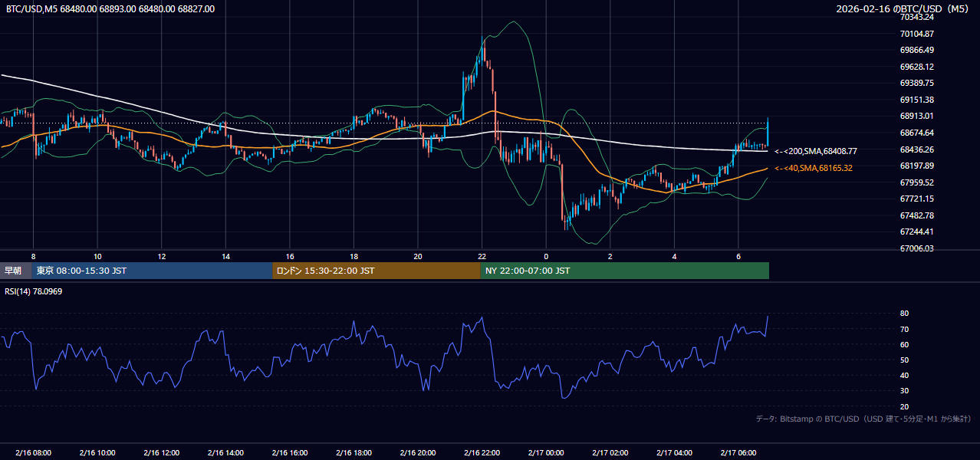The image size is (980, 460).
Task: Click price axis label 67482.78
Action: point(916,215)
